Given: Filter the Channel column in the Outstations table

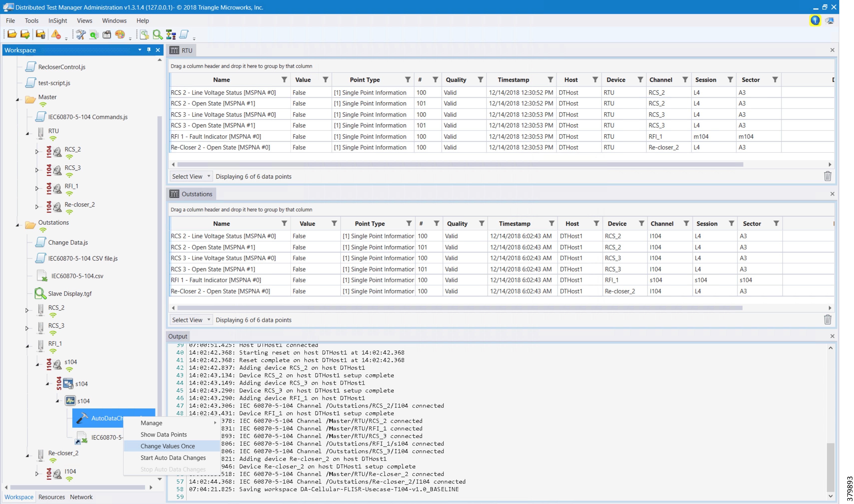Looking at the screenshot, I should [686, 223].
